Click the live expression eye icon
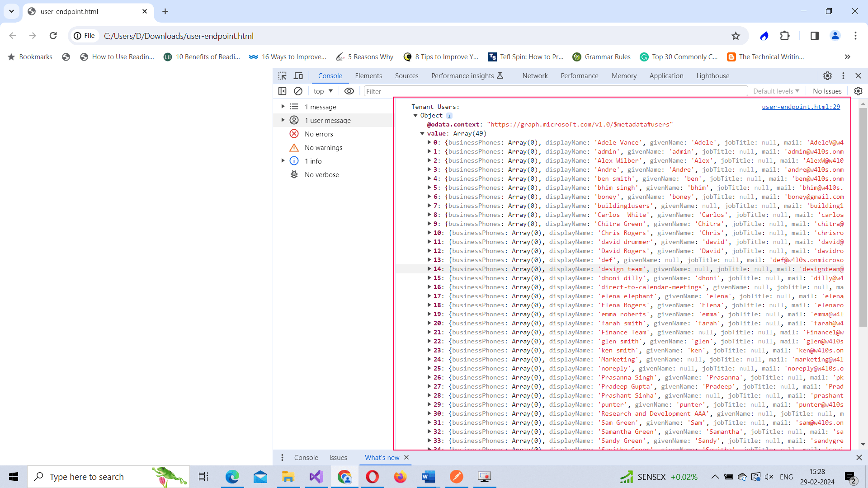Viewport: 868px width, 488px height. (349, 91)
